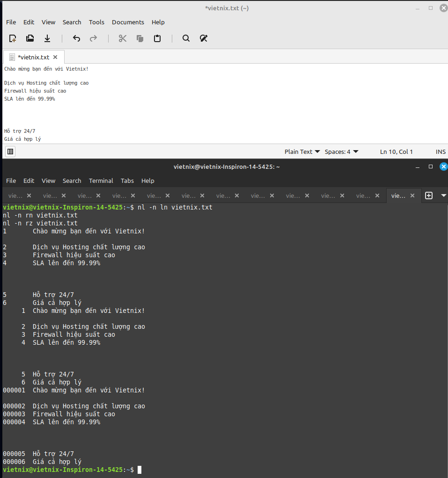
Task: Open the editor Search menu
Action: coord(72,22)
